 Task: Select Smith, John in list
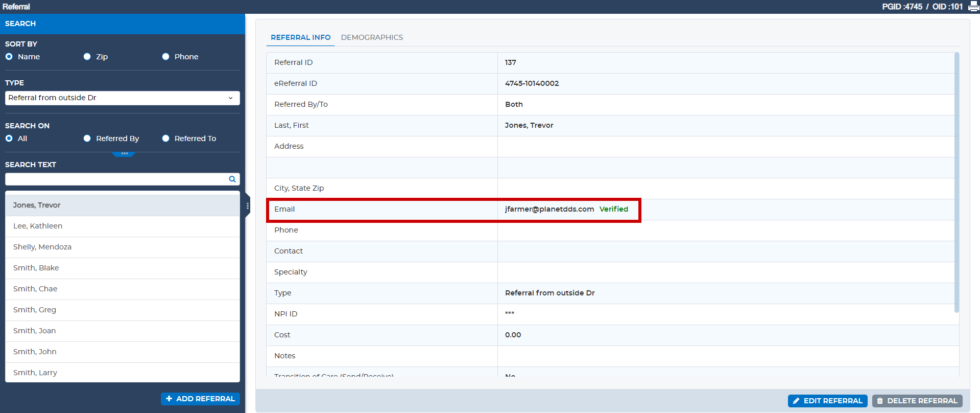coord(123,352)
